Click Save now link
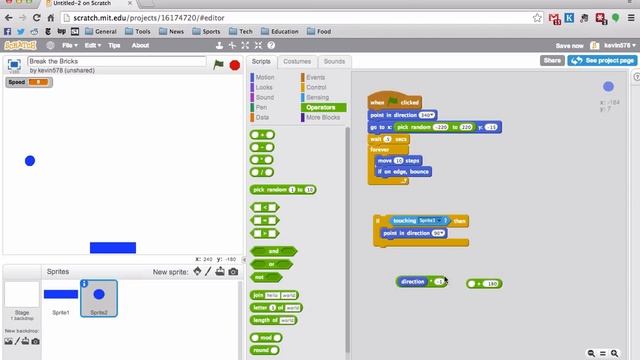Viewport: 640px width, 360px height. [x=569, y=46]
